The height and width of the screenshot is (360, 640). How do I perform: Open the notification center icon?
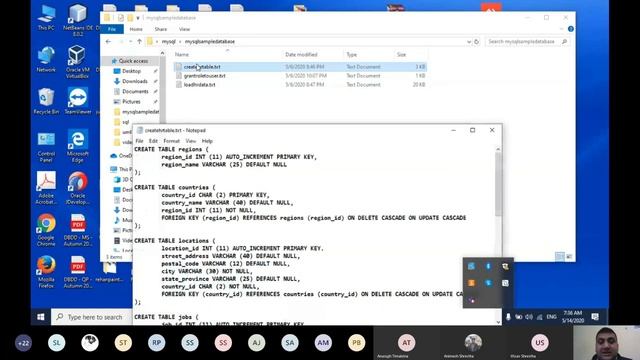click(595, 317)
